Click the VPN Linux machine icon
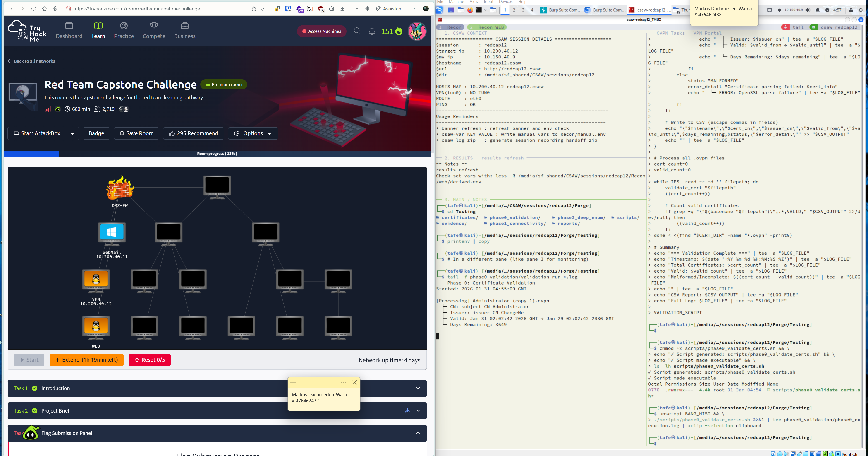Viewport: 868px width, 456px height. click(96, 280)
